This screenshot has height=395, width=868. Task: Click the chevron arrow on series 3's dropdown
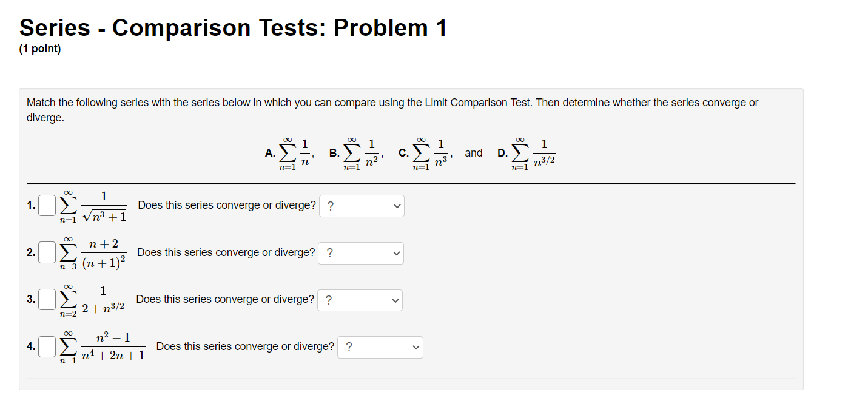pos(395,300)
